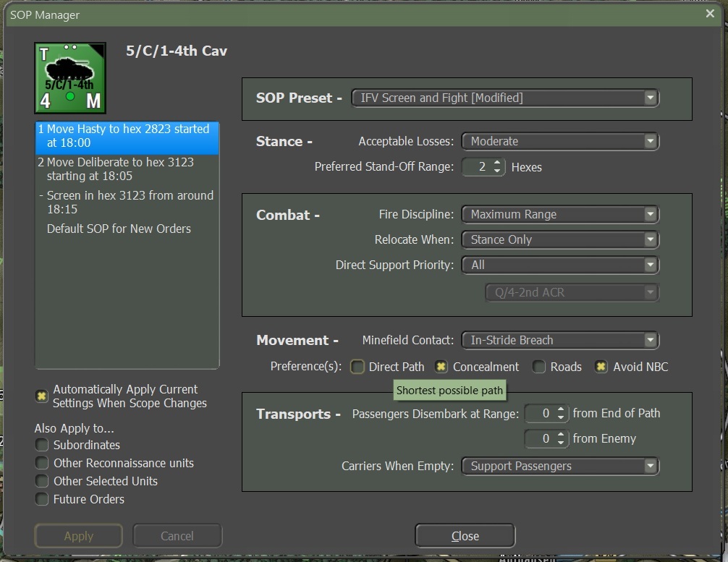Select Move Deliberate to hex 3123 order
The image size is (728, 562).
(x=127, y=169)
